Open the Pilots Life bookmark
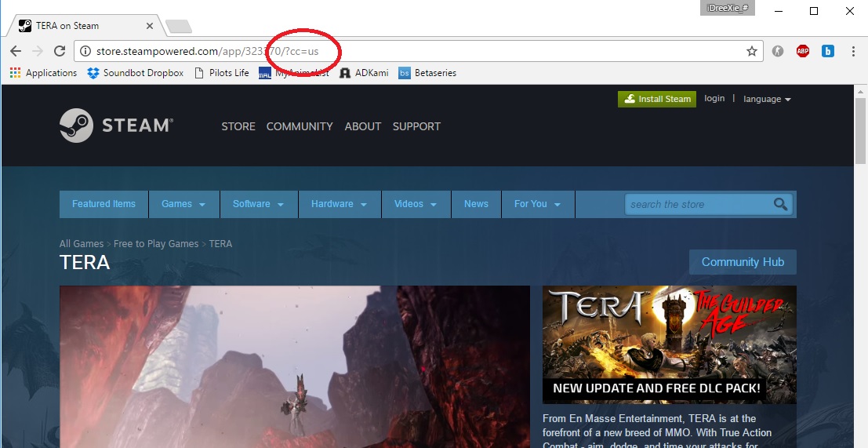Image resolution: width=868 pixels, height=448 pixels. pos(221,72)
